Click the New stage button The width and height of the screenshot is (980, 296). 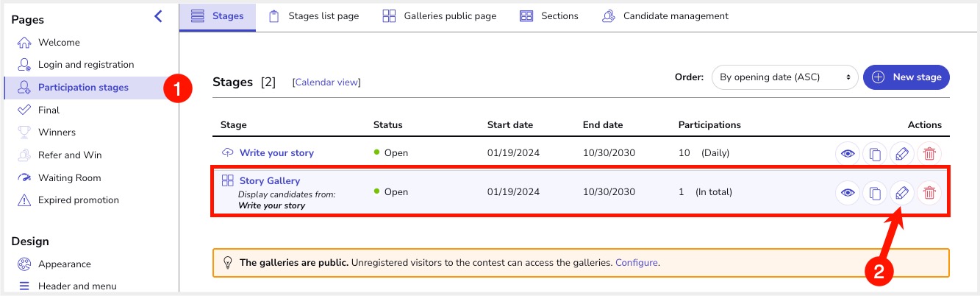(906, 77)
